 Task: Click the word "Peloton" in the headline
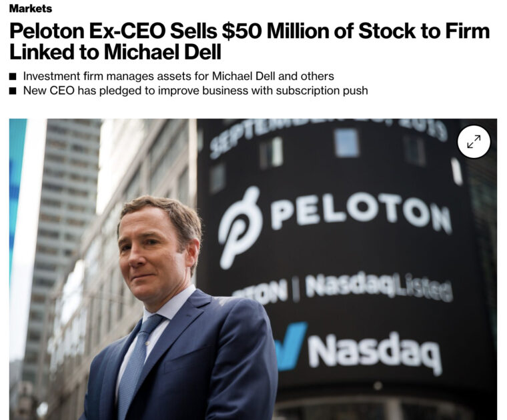(47, 31)
